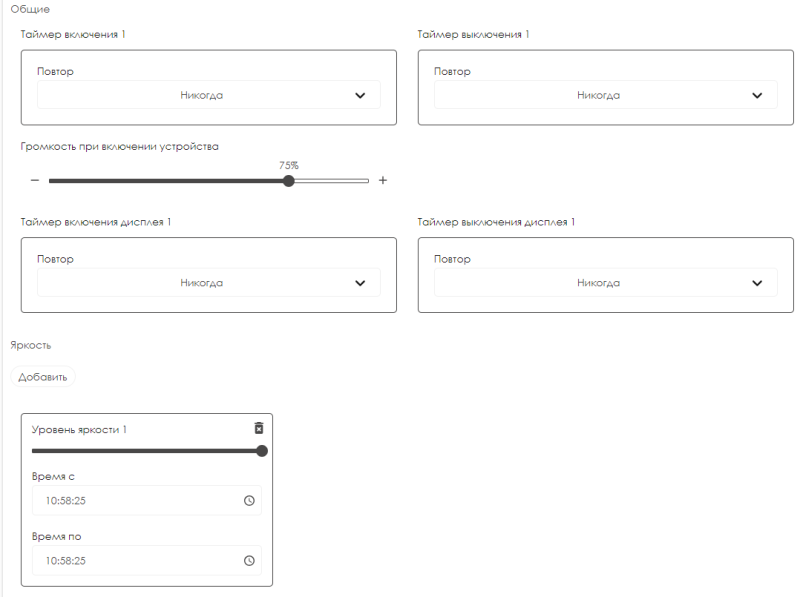Increase volume with the plus icon
The width and height of the screenshot is (800, 597).
[383, 181]
